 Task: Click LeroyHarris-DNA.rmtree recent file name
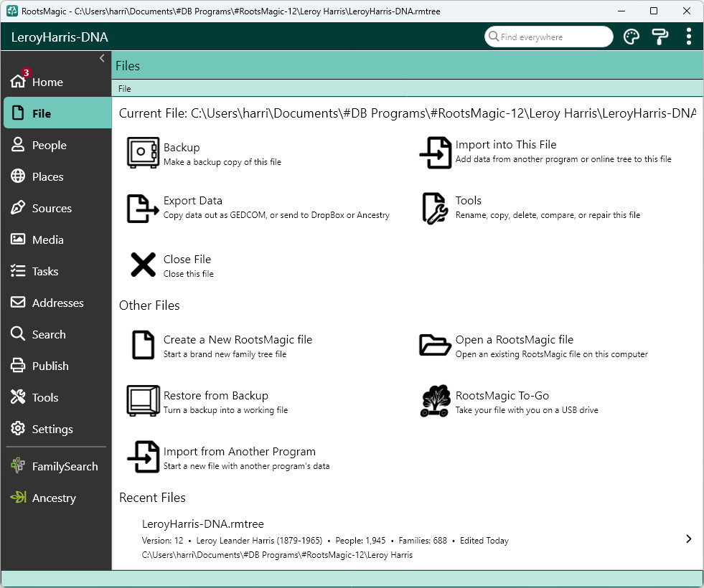(x=202, y=523)
